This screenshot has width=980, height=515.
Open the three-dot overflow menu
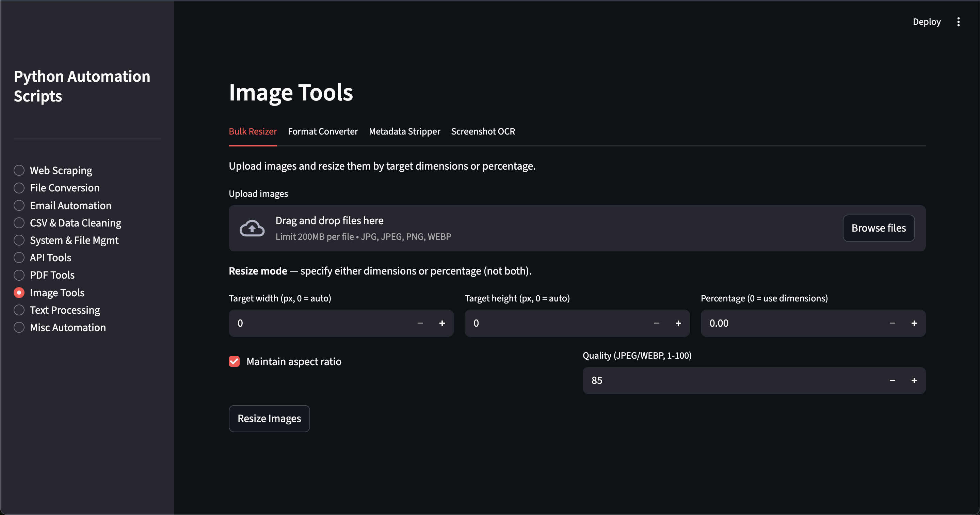959,22
